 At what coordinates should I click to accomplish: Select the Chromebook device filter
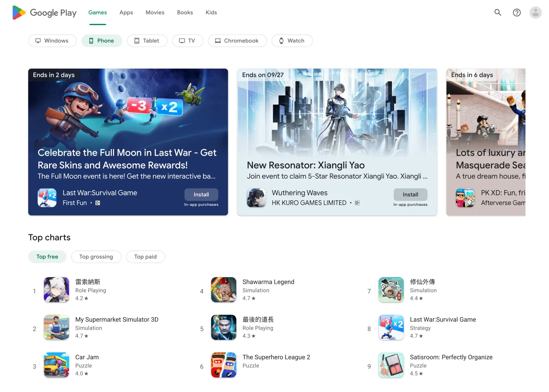(237, 41)
